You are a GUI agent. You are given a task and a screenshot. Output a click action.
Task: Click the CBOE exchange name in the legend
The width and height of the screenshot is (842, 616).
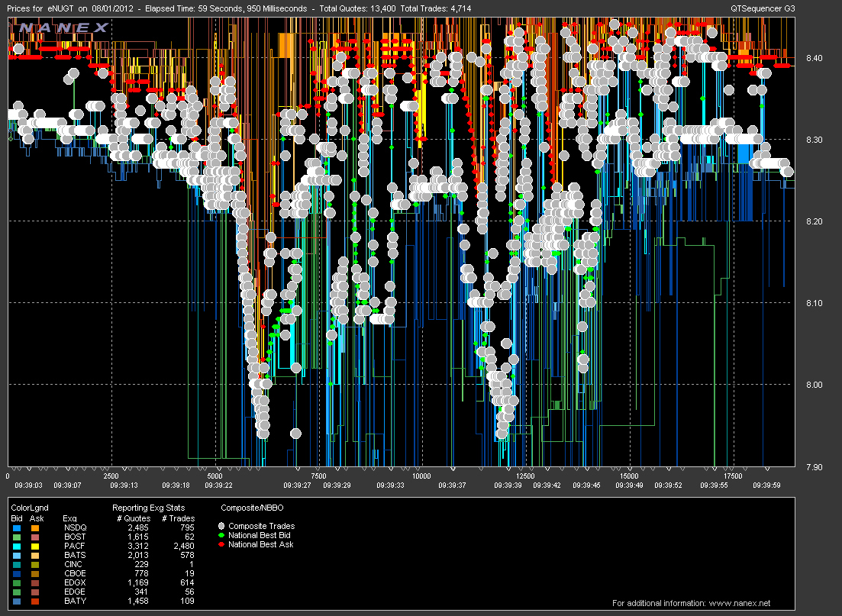pyautogui.click(x=75, y=573)
